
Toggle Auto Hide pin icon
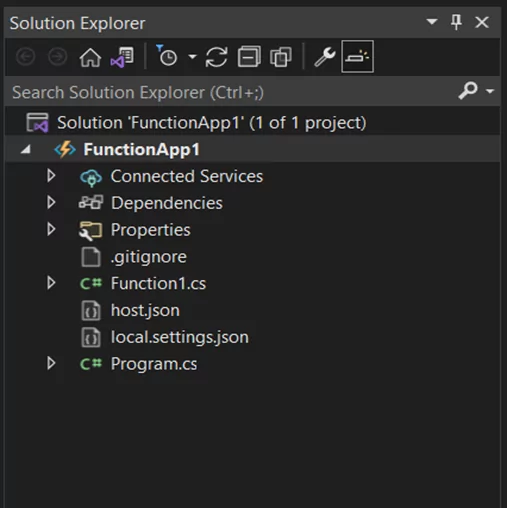tap(456, 22)
